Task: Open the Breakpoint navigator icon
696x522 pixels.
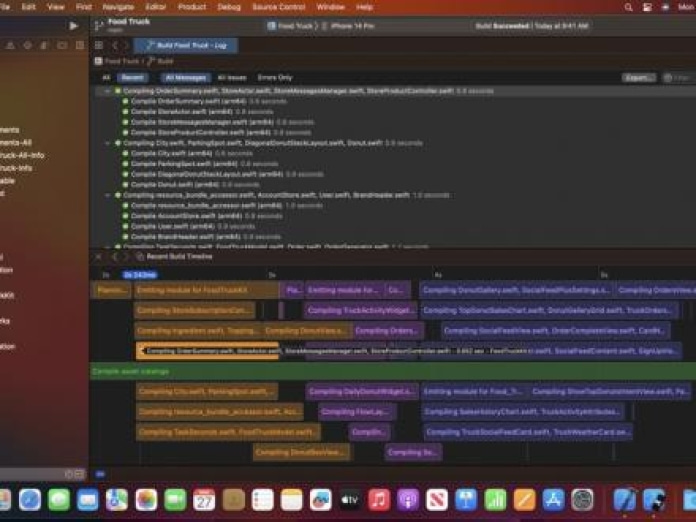Action: pyautogui.click(x=62, y=45)
